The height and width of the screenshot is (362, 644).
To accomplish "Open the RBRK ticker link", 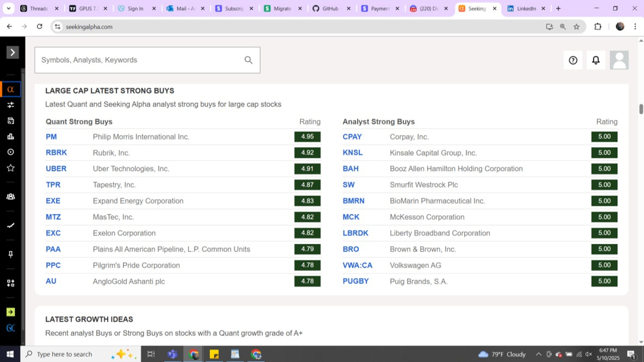I will [56, 153].
